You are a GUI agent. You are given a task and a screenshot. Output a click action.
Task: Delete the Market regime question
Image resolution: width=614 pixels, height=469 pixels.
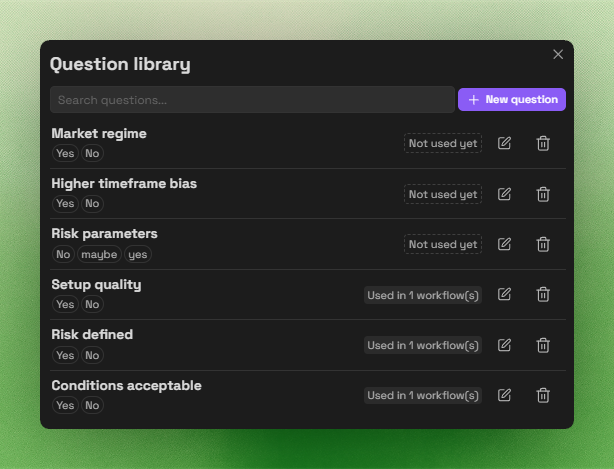coord(543,143)
